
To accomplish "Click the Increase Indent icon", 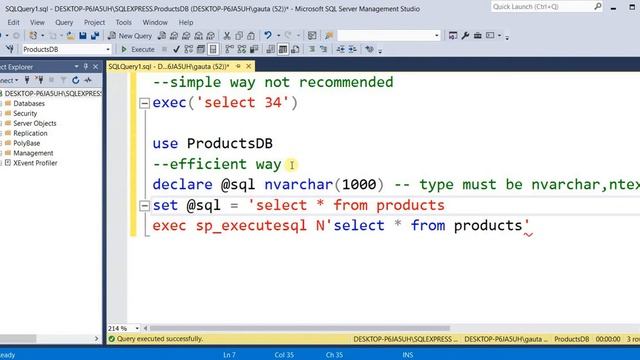I will (353, 49).
